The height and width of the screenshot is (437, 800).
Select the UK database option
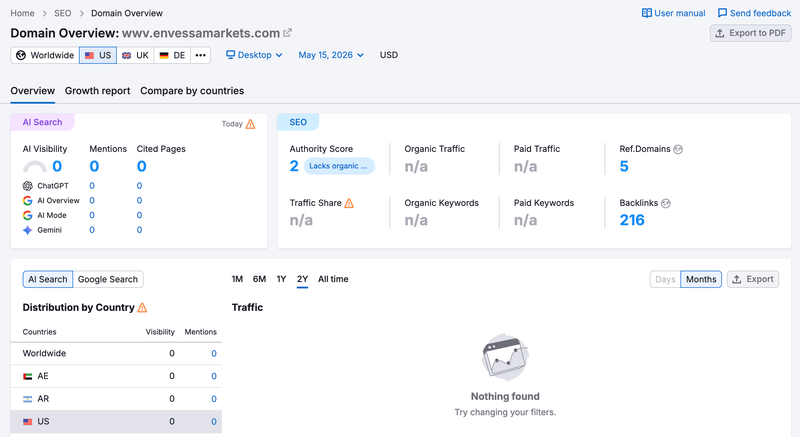135,55
